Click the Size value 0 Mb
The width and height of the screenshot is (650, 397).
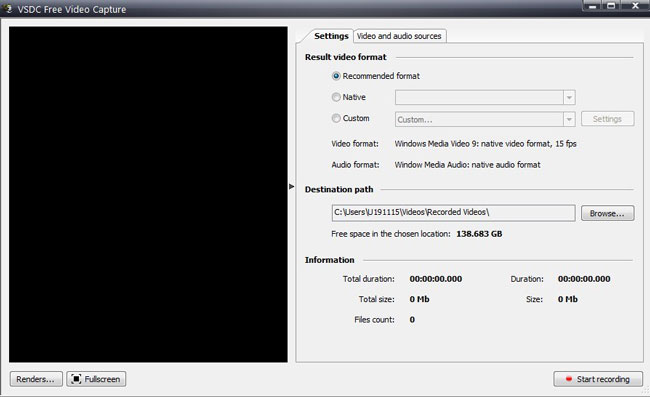[x=568, y=299]
